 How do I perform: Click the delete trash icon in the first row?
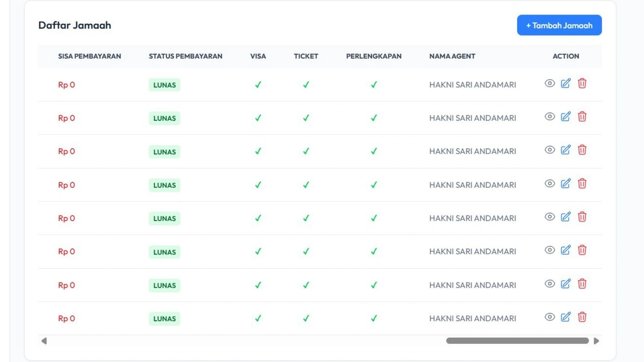click(x=582, y=83)
